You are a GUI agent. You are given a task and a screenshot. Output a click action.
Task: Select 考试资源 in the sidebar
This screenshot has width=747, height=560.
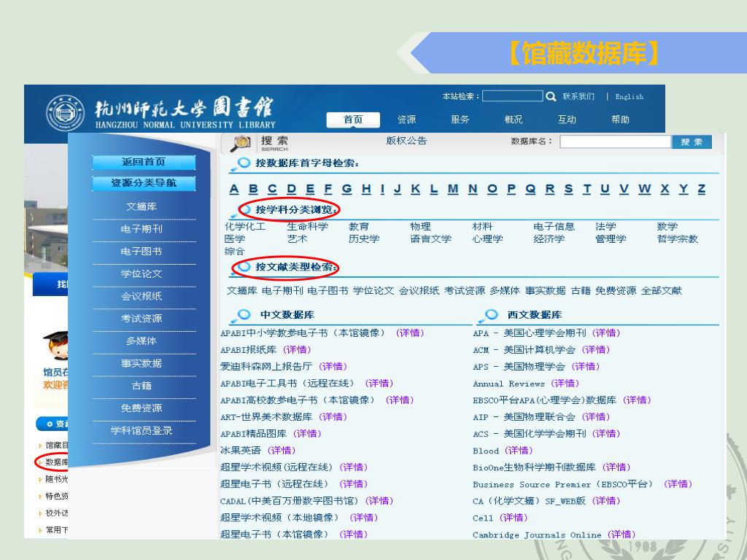(x=142, y=319)
